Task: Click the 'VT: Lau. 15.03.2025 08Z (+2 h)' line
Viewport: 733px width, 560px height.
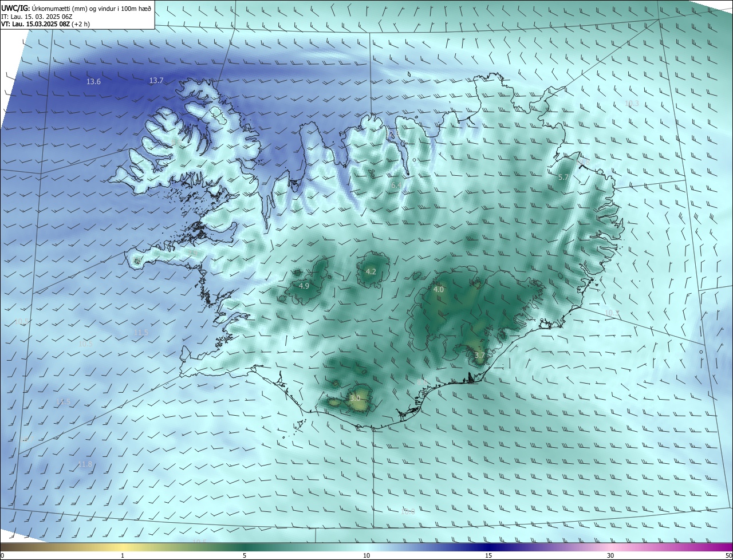Action: pyautogui.click(x=45, y=24)
